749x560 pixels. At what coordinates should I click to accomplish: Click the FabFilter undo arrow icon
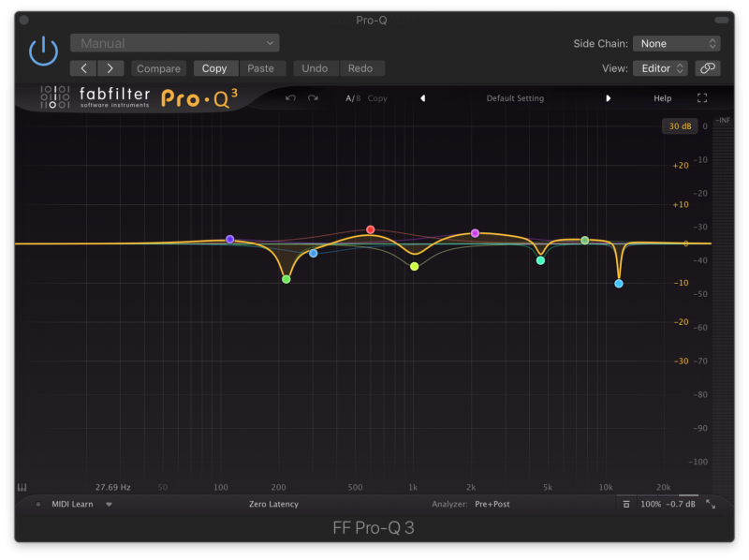pos(290,98)
